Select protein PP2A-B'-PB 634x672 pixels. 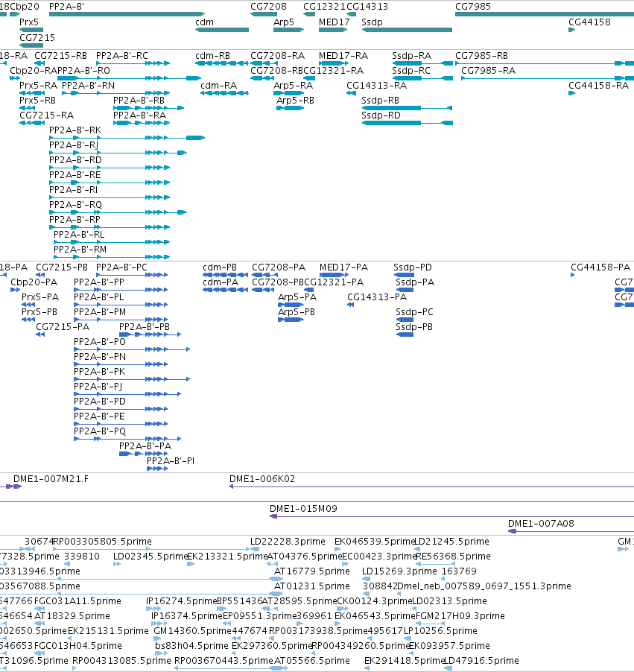point(150,335)
